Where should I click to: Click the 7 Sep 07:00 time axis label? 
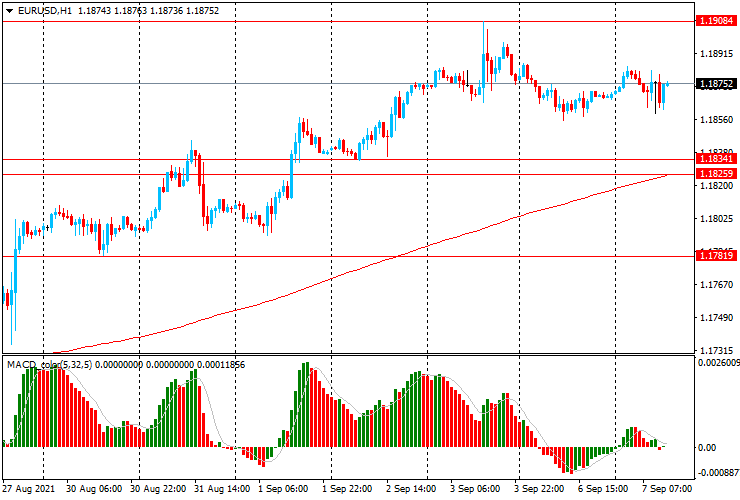[667, 489]
